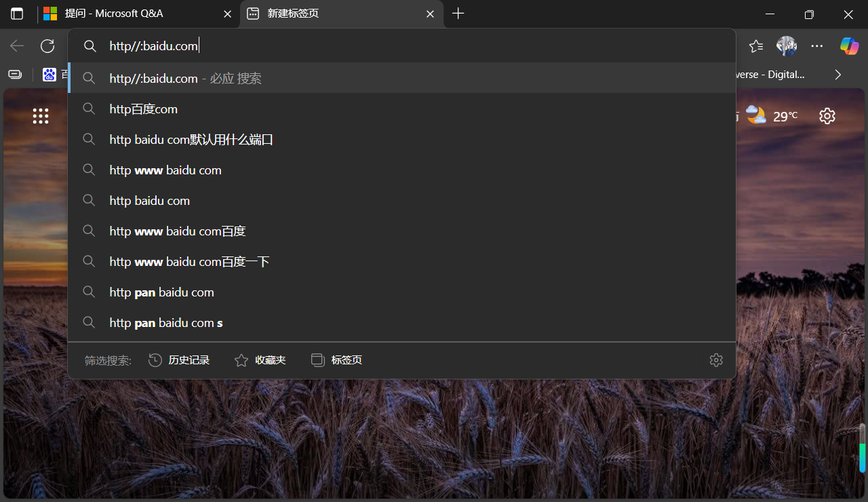
Task: Choose suggestion http www baidu com百度
Action: [402, 231]
